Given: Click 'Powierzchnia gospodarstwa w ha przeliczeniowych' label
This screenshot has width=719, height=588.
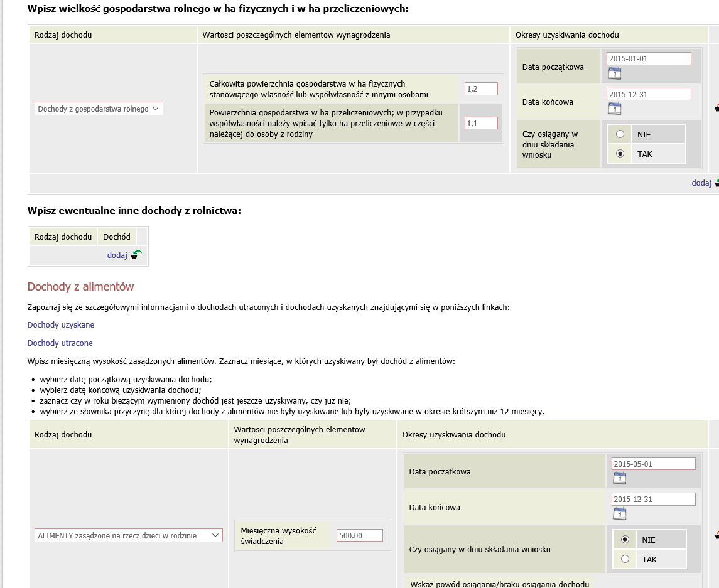Looking at the screenshot, I should click(x=325, y=123).
